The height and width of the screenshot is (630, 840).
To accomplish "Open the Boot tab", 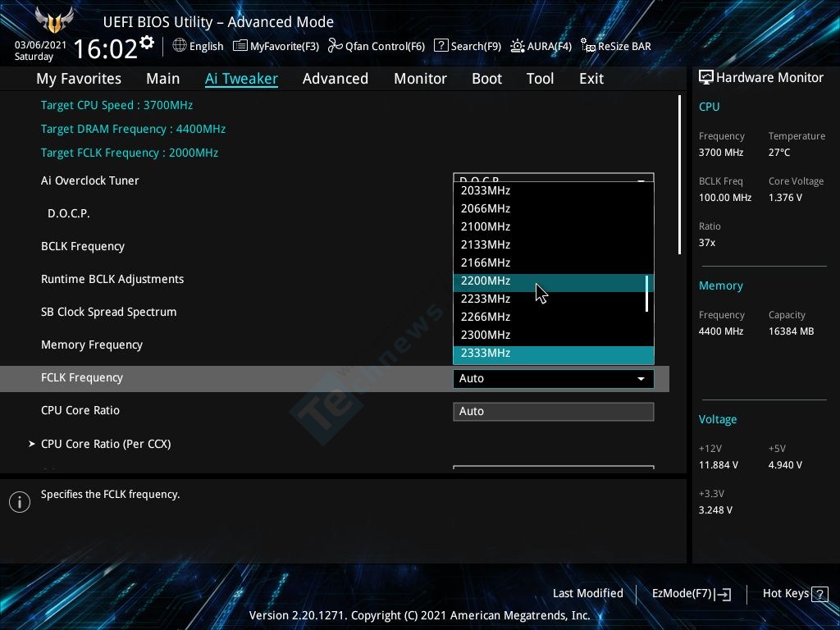I will click(x=486, y=79).
